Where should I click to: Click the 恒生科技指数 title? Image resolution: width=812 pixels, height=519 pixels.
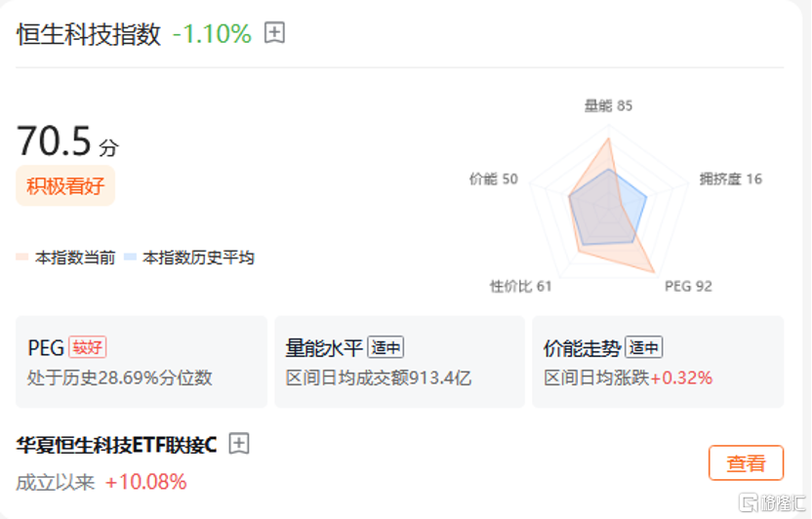tap(88, 34)
